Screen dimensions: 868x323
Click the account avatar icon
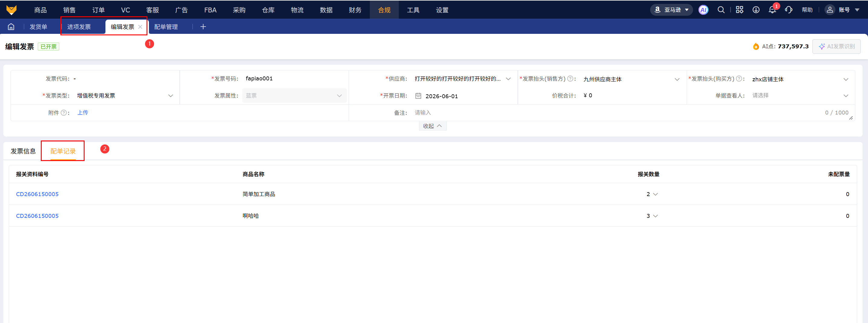pyautogui.click(x=830, y=10)
